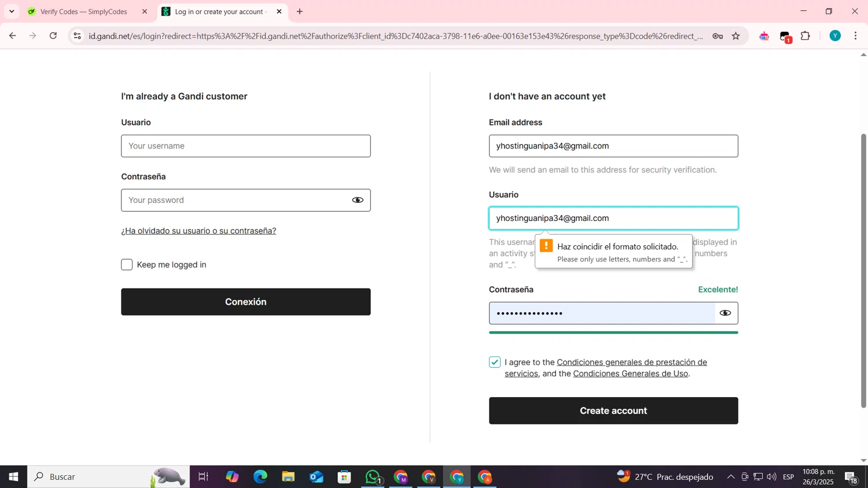Click the Conexión button
Screen dimensions: 868x488
pos(246,302)
